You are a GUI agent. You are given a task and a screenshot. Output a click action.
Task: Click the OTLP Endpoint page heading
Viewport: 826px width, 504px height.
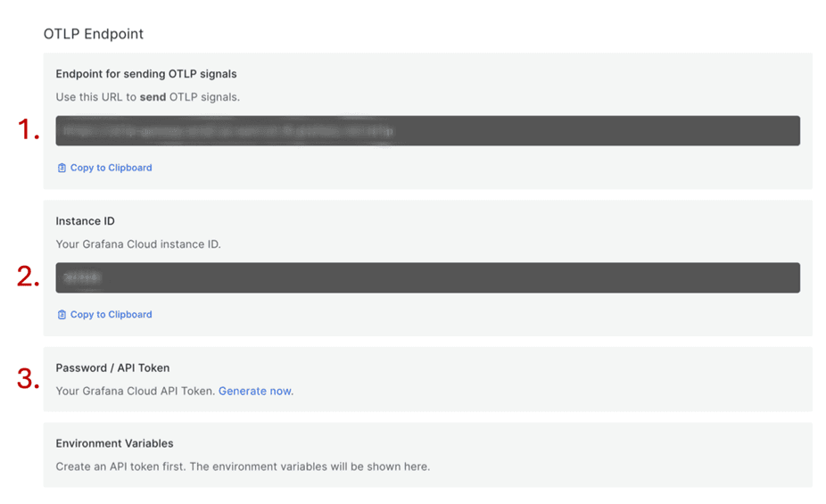tap(94, 34)
